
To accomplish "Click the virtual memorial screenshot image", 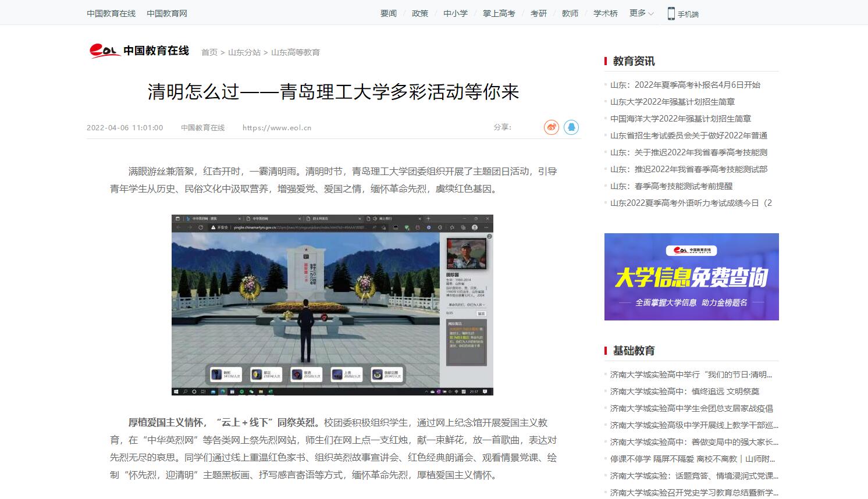I will pyautogui.click(x=332, y=305).
